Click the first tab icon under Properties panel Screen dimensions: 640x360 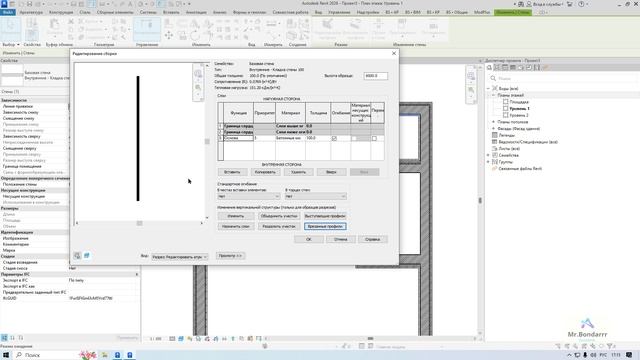(x=4, y=338)
